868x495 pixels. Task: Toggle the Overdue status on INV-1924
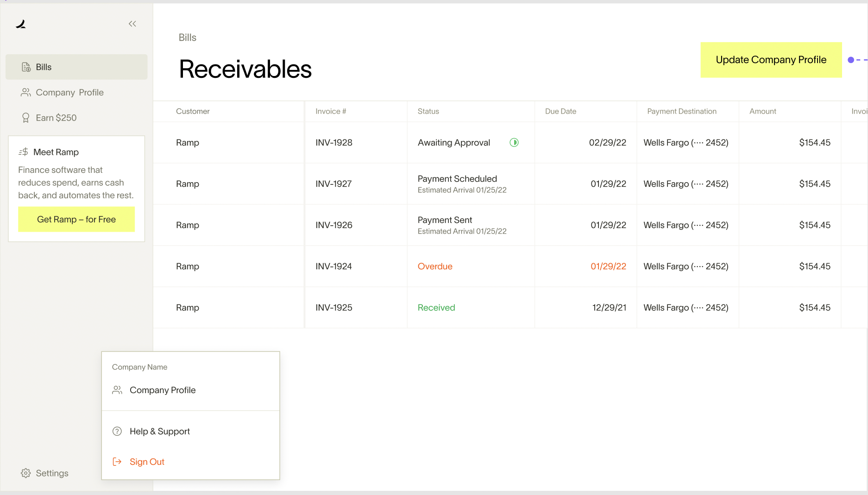pyautogui.click(x=435, y=266)
